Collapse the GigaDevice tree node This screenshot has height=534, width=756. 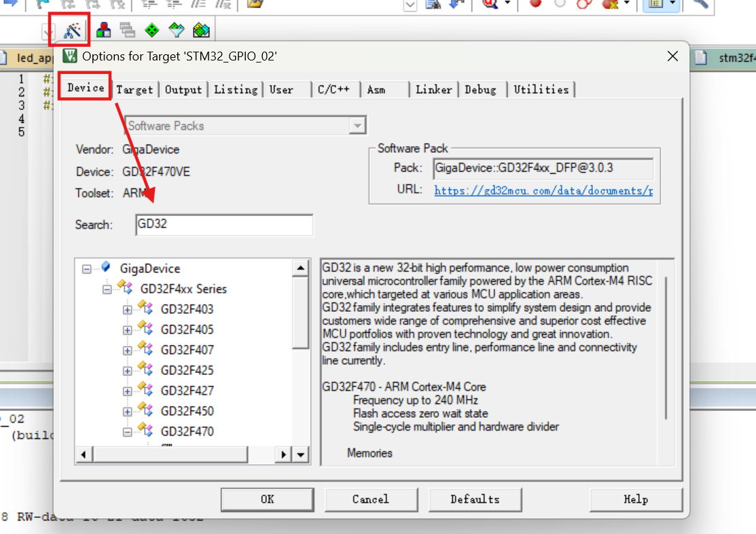click(x=87, y=268)
